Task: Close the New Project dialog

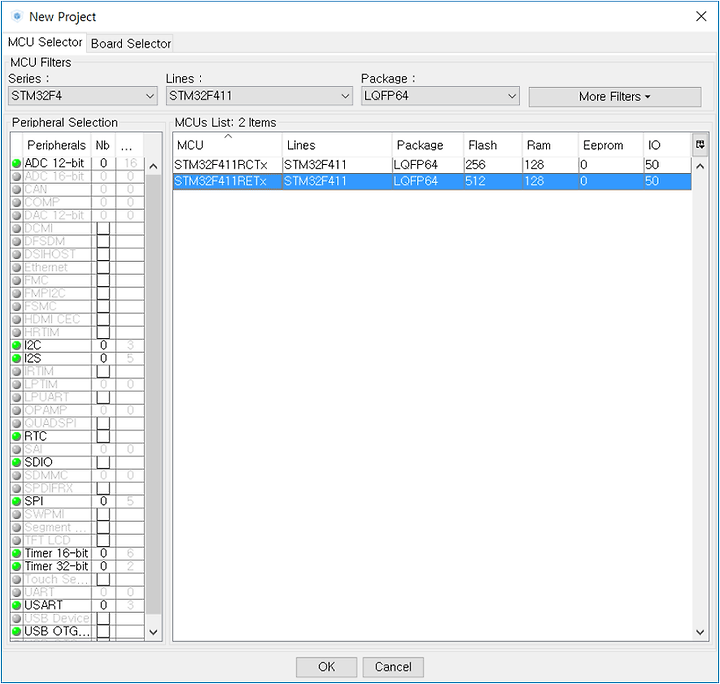Action: coord(701,17)
